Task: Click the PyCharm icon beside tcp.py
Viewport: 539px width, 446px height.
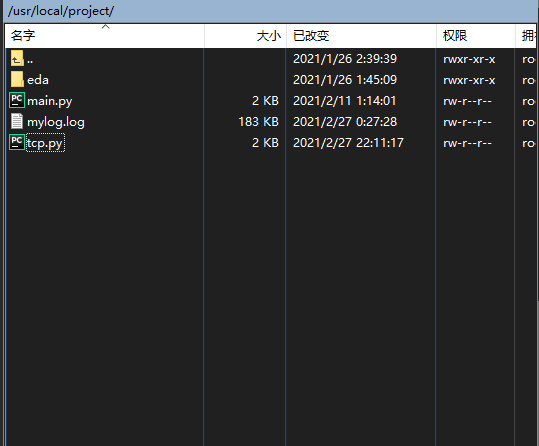Action: [x=17, y=142]
